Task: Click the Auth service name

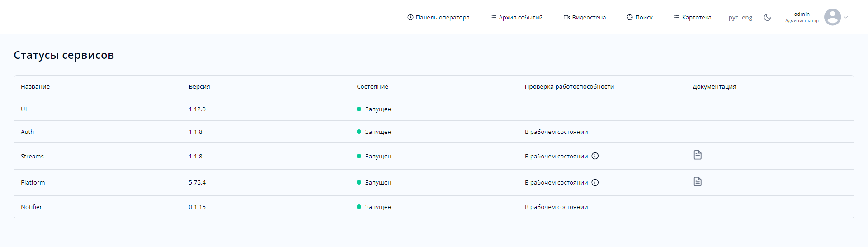Action: [x=27, y=132]
